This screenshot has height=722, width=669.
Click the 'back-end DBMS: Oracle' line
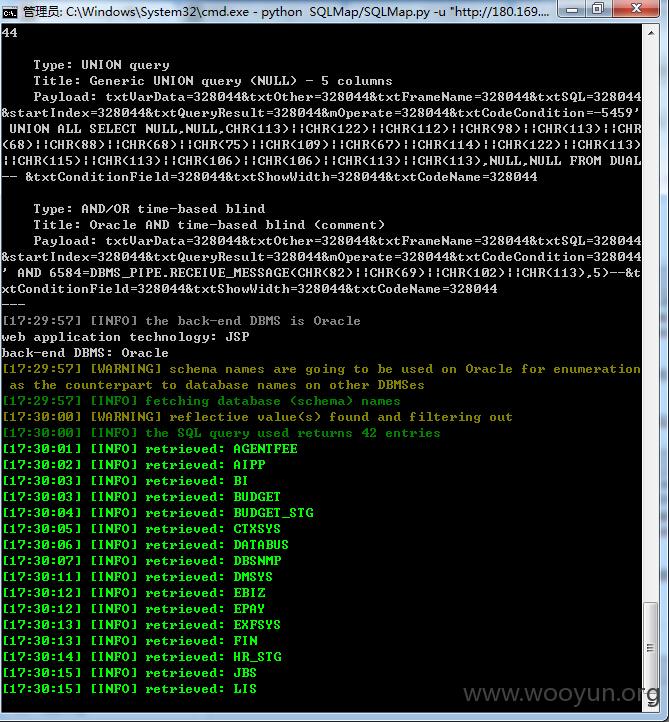tap(85, 353)
